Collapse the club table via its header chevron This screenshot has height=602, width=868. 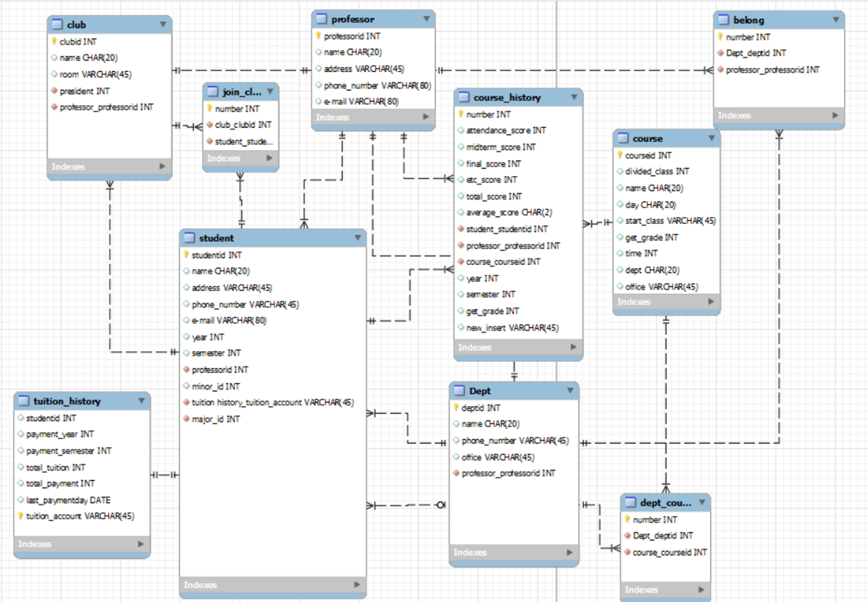pos(163,25)
